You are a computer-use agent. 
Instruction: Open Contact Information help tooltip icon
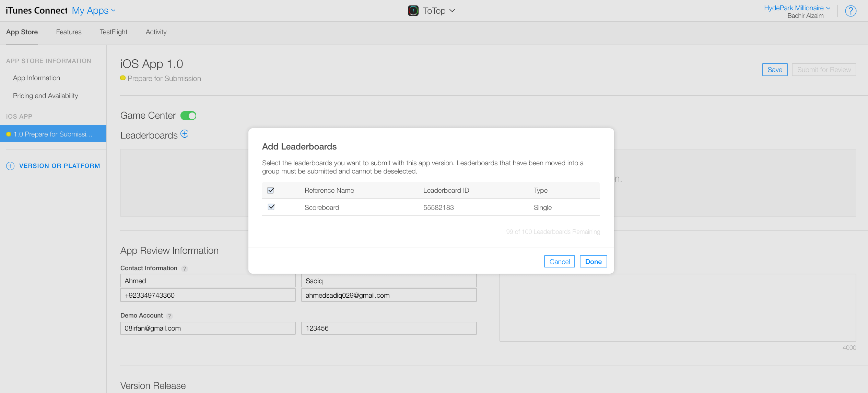pyautogui.click(x=185, y=269)
